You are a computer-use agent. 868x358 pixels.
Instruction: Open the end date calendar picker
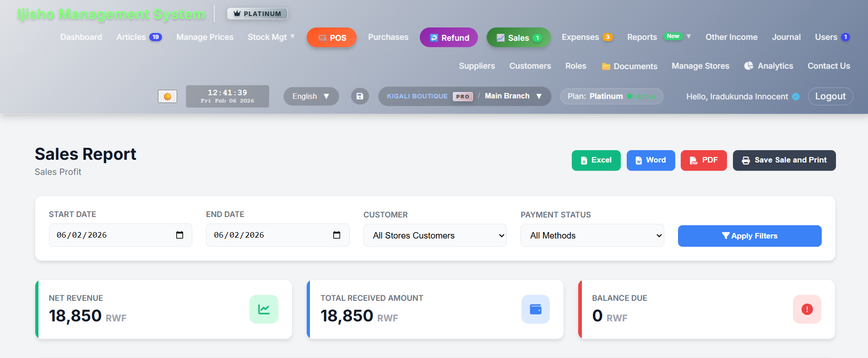336,235
